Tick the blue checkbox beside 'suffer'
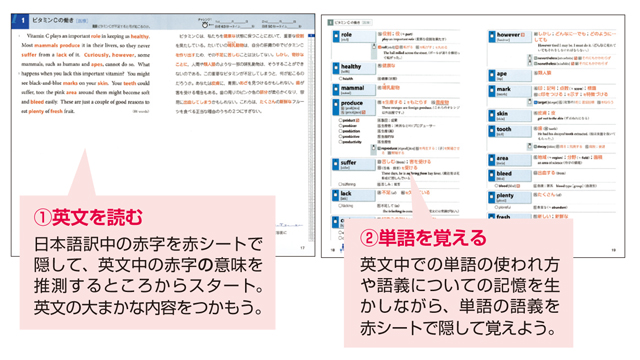Viewport: 640px width, 360px height. tap(336, 164)
